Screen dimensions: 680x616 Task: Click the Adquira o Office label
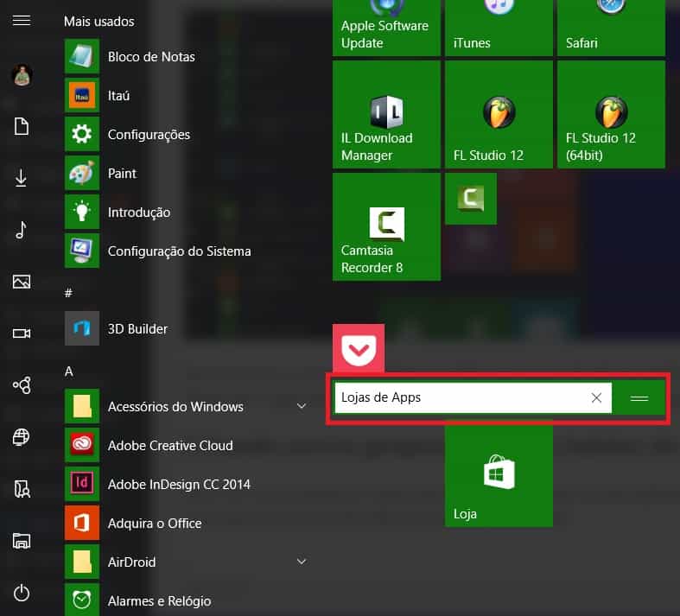tap(155, 524)
